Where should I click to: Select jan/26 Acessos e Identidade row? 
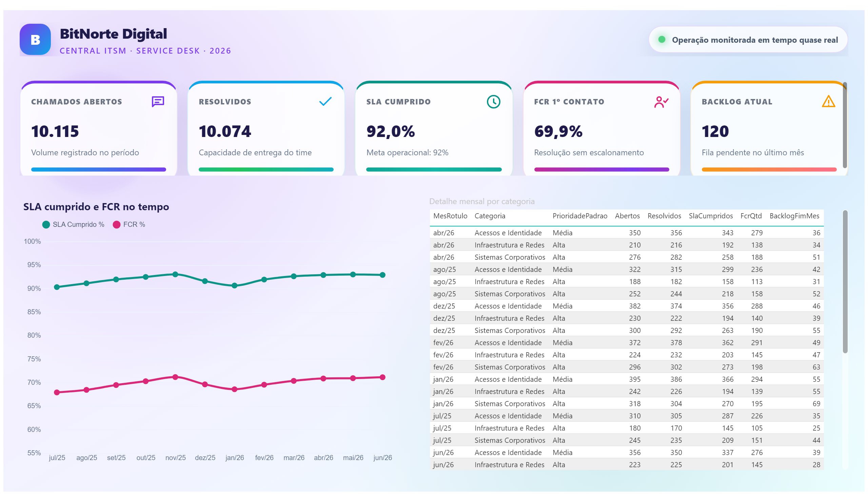click(x=626, y=379)
